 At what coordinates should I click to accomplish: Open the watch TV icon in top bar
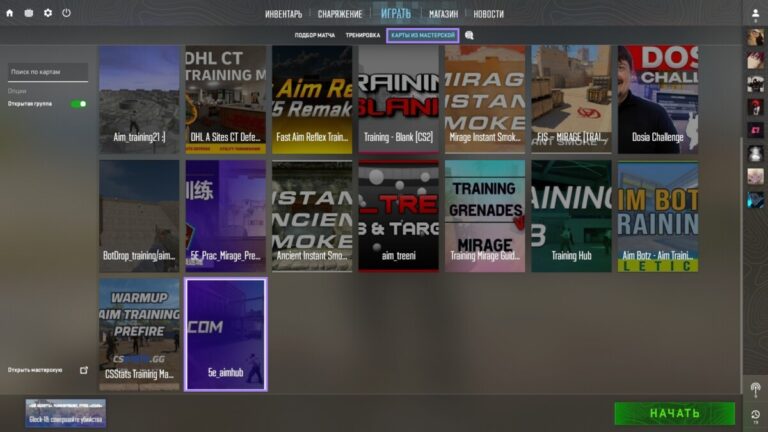[x=29, y=13]
